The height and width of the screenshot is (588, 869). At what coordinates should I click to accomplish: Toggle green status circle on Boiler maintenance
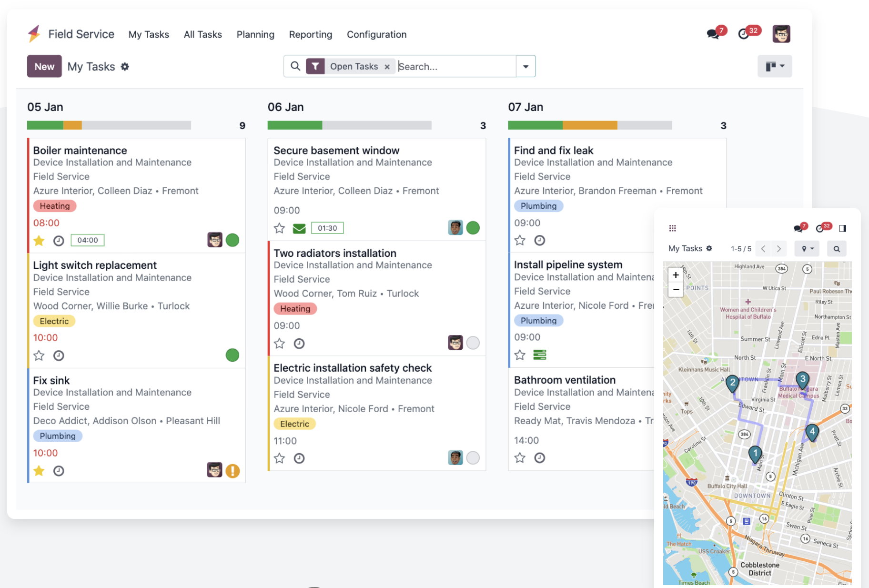232,240
